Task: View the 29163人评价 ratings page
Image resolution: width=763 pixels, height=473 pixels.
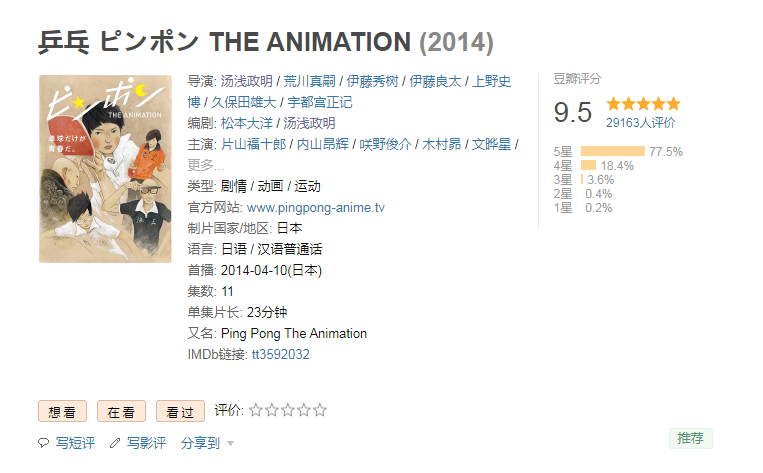Action: pyautogui.click(x=640, y=122)
